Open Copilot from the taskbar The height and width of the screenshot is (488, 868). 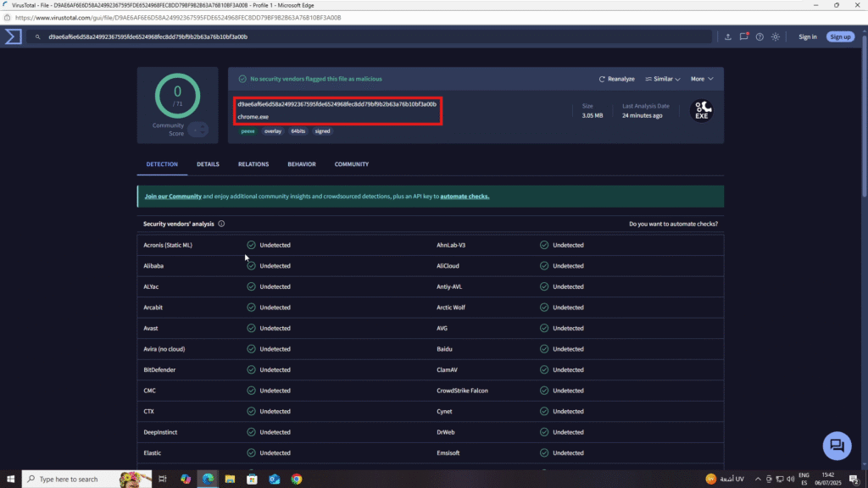(x=186, y=480)
